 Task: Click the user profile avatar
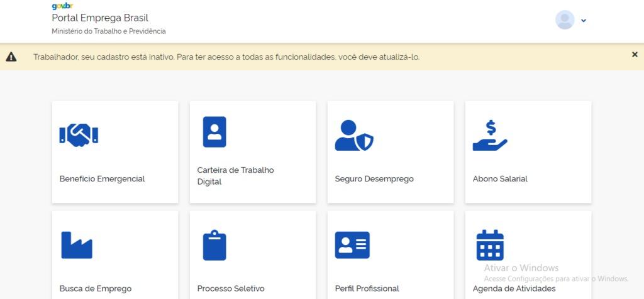coord(565,20)
